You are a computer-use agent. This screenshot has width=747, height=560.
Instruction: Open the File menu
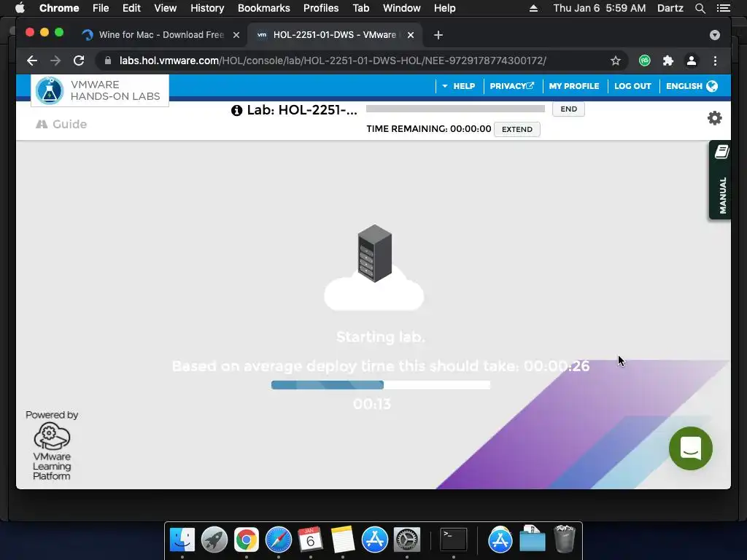pyautogui.click(x=101, y=8)
